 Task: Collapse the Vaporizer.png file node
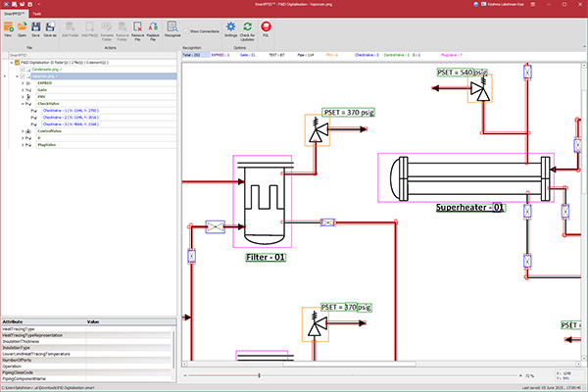(x=18, y=76)
